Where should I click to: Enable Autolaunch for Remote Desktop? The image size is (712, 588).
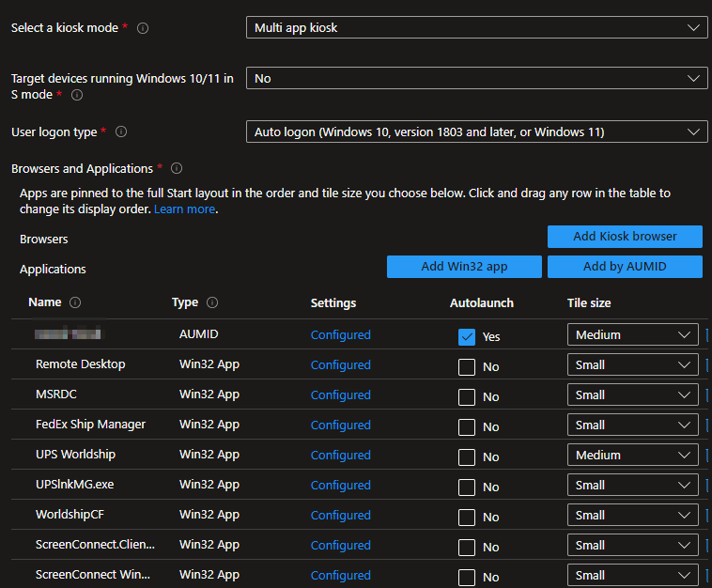pos(467,366)
